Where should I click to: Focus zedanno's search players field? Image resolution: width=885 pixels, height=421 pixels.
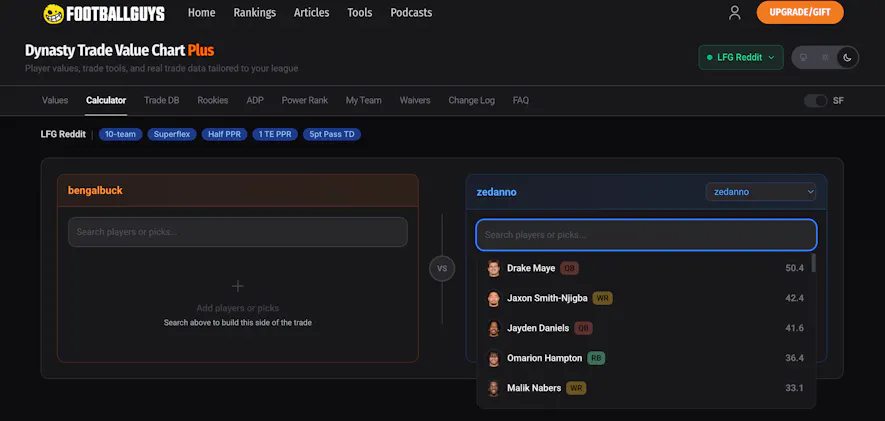[646, 235]
